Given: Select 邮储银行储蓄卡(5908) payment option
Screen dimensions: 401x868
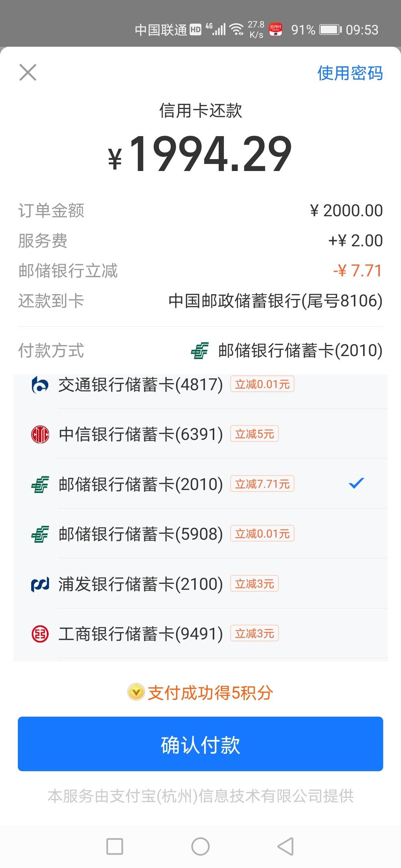Looking at the screenshot, I should pyautogui.click(x=200, y=534).
